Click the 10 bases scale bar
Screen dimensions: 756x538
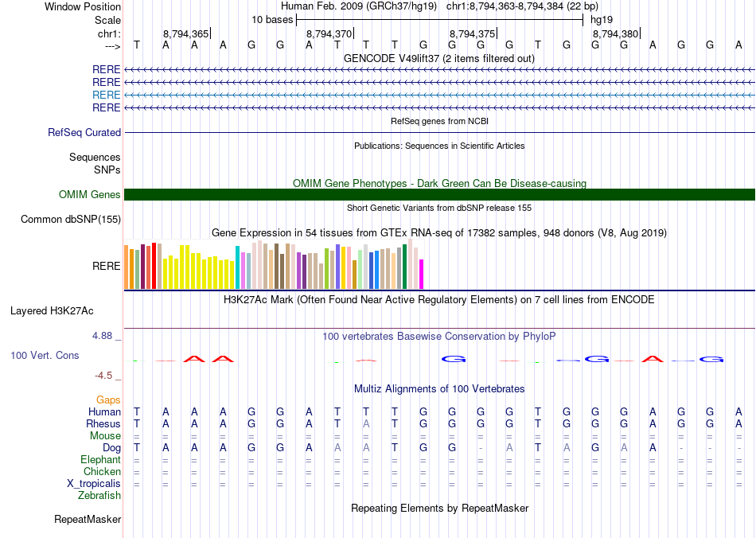[439, 19]
